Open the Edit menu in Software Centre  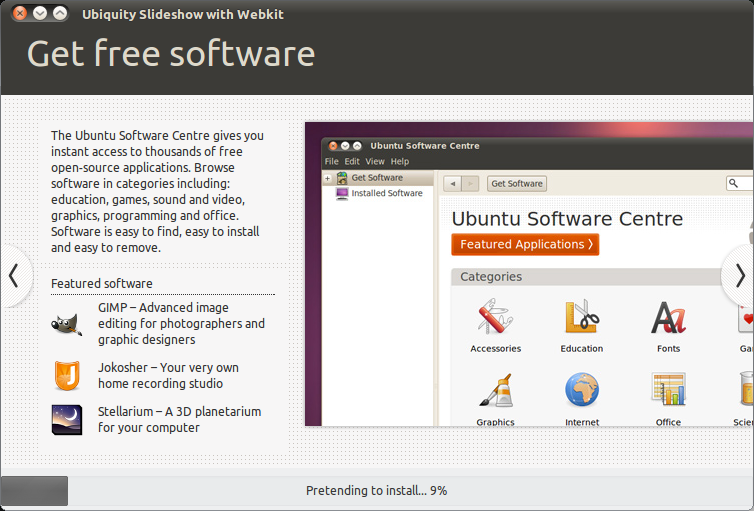(x=352, y=162)
